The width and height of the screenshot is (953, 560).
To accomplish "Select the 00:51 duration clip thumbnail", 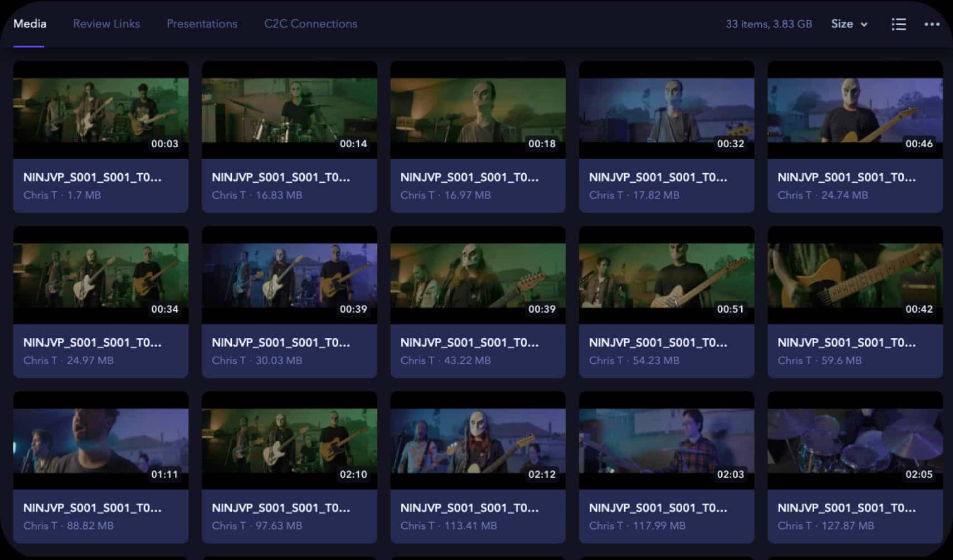I will click(667, 275).
